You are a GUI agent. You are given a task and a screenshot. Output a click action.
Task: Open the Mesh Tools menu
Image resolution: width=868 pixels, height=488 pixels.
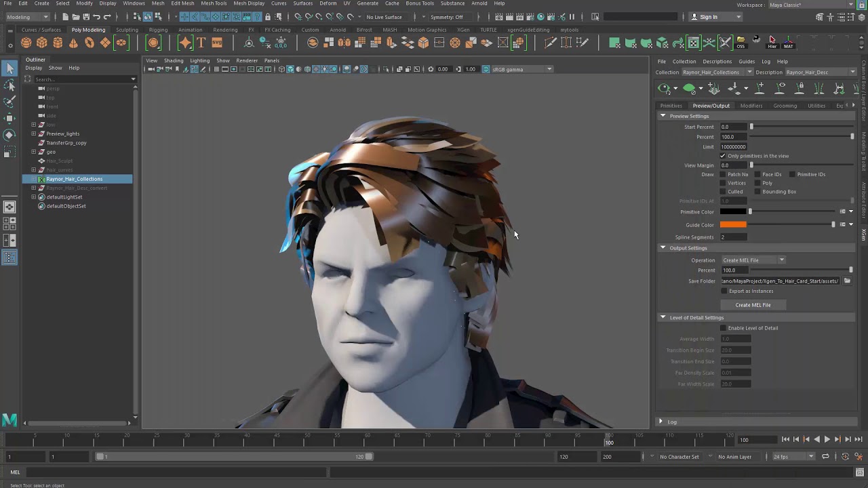point(214,3)
